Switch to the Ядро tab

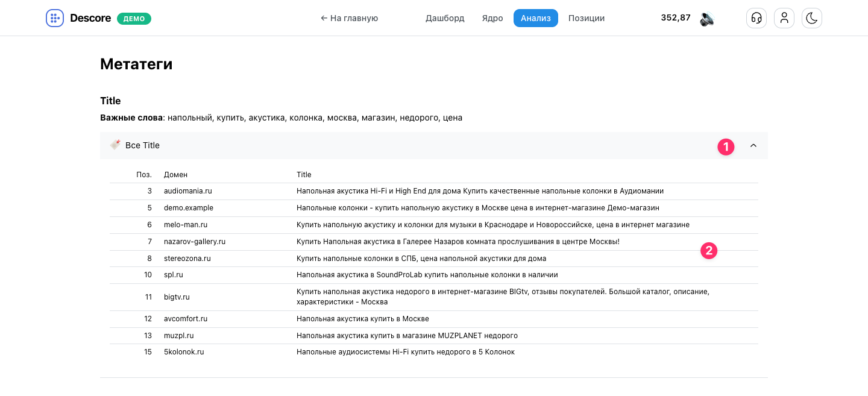pyautogui.click(x=492, y=18)
